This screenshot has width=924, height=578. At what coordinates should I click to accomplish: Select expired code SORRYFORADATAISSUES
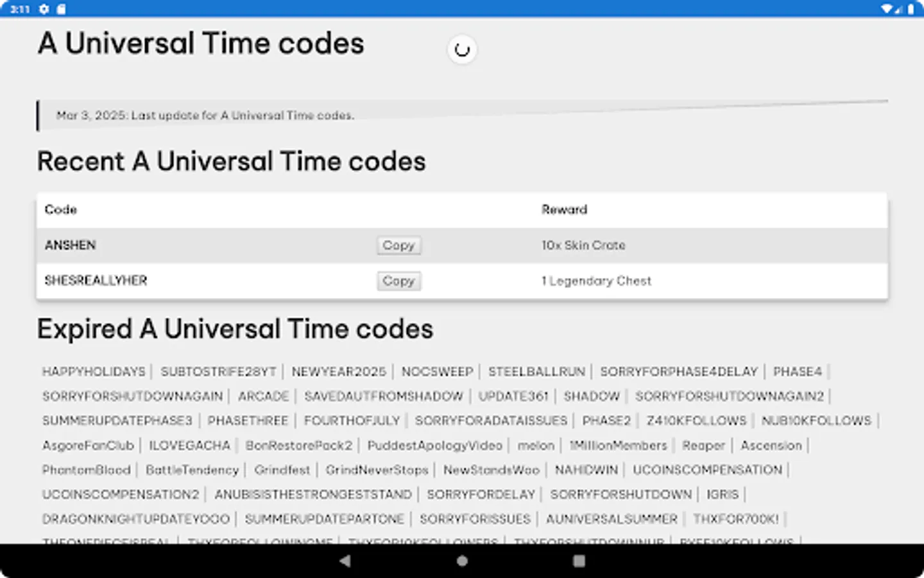(x=491, y=421)
